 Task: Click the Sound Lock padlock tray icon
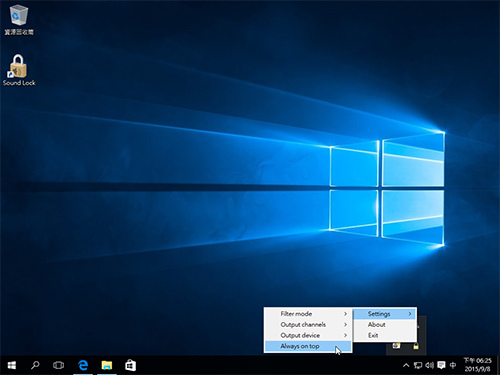416,346
